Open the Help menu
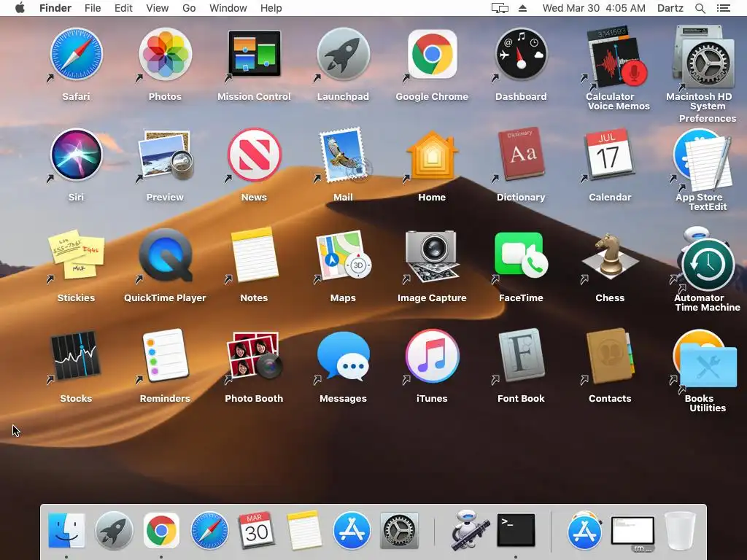747x560 pixels. click(271, 8)
